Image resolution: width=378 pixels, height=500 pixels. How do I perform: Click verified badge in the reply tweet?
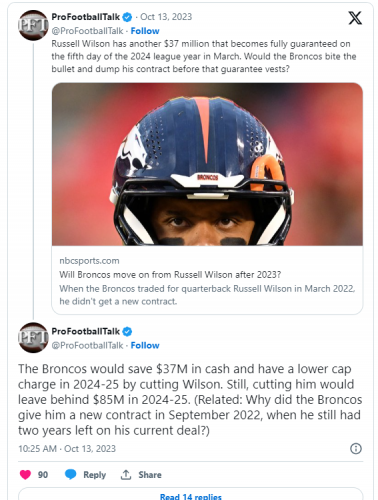127,332
